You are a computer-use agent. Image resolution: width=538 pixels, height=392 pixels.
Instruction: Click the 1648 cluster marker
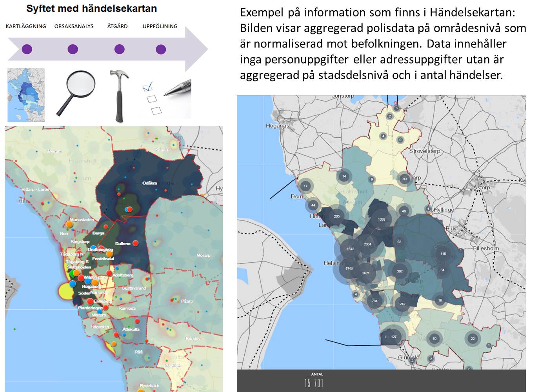coord(350,249)
